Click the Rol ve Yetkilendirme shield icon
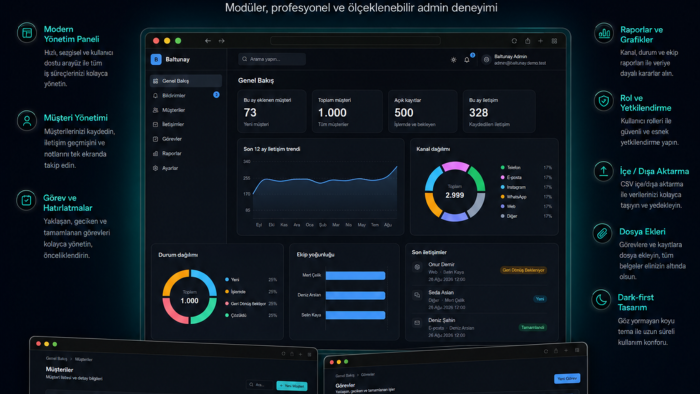 tap(604, 101)
